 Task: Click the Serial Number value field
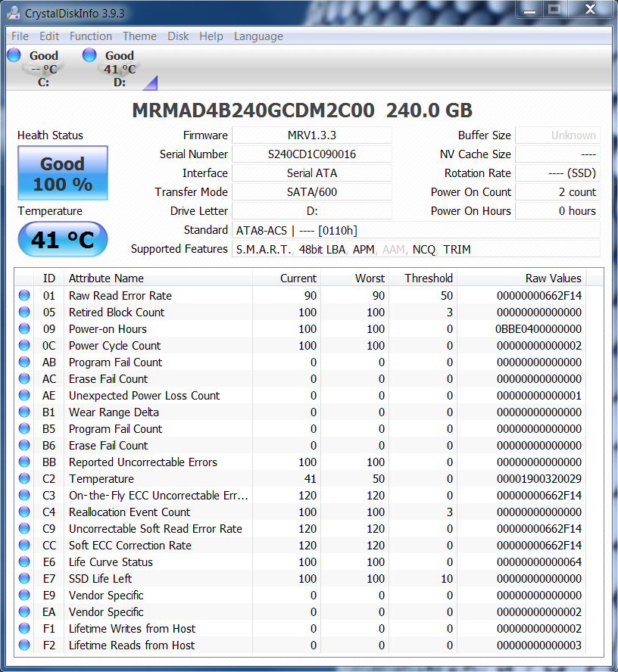click(311, 154)
